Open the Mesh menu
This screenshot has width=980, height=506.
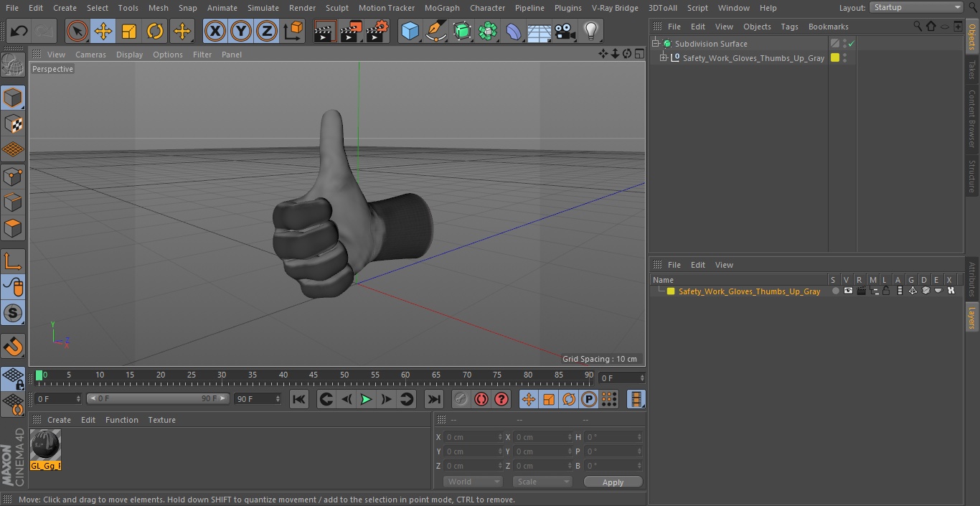pyautogui.click(x=158, y=8)
